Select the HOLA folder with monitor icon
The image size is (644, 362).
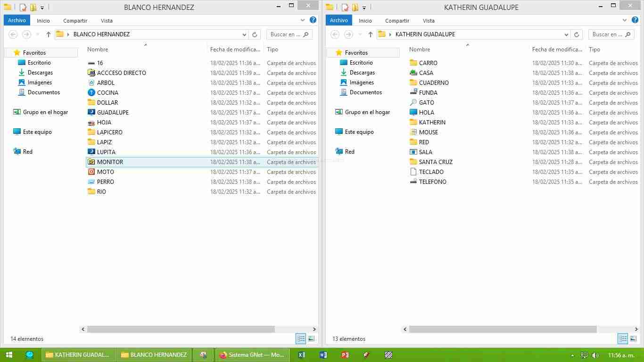click(x=413, y=113)
